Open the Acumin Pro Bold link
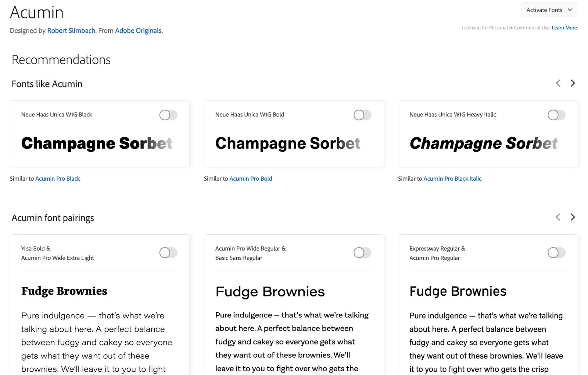The height and width of the screenshot is (375, 588). (251, 179)
